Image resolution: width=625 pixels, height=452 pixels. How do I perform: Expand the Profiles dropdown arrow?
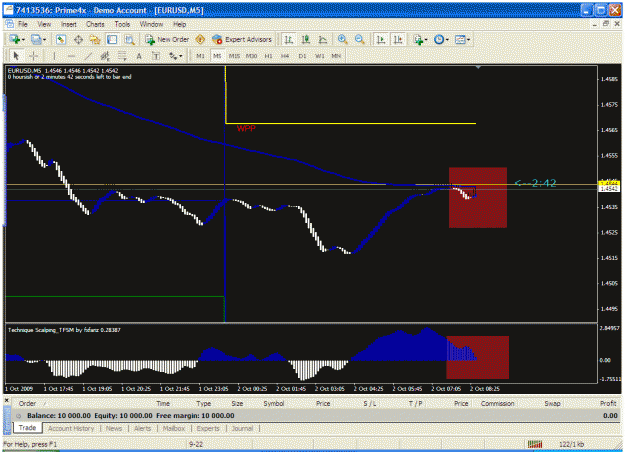[44, 40]
